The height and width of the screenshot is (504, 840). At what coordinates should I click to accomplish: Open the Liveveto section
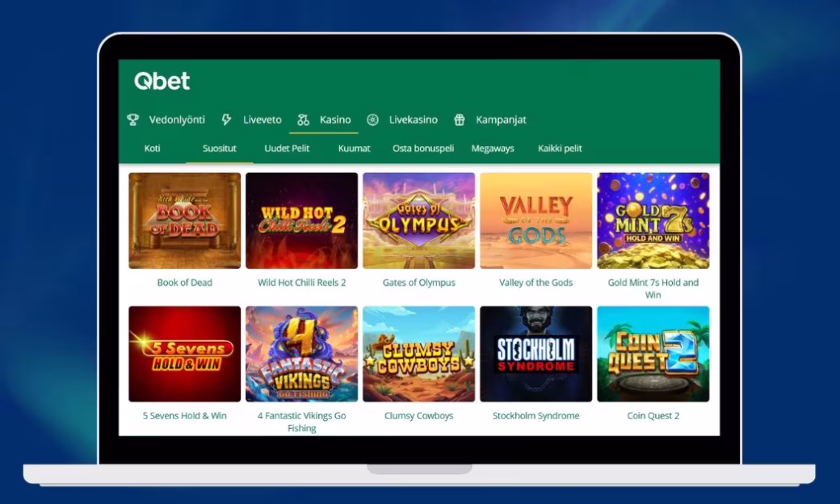tap(262, 120)
